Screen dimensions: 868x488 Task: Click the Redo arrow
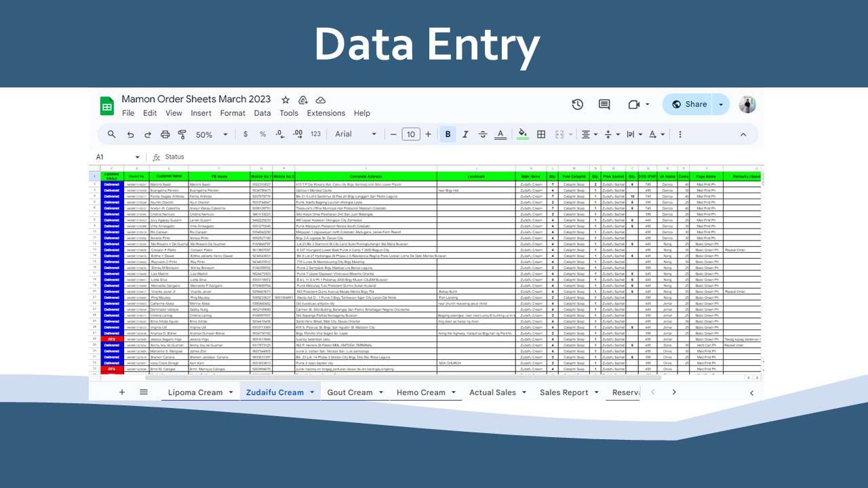tap(147, 134)
